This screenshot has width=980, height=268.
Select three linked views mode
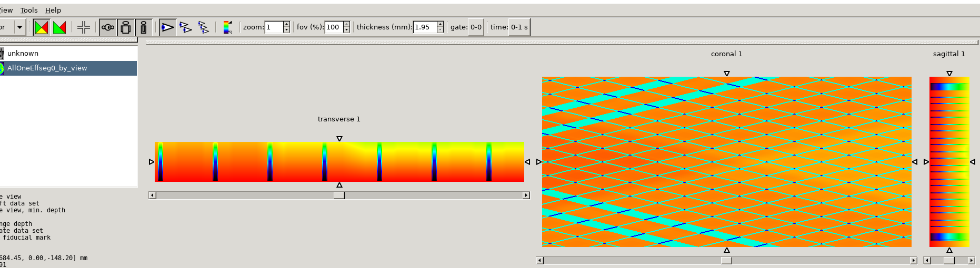204,27
